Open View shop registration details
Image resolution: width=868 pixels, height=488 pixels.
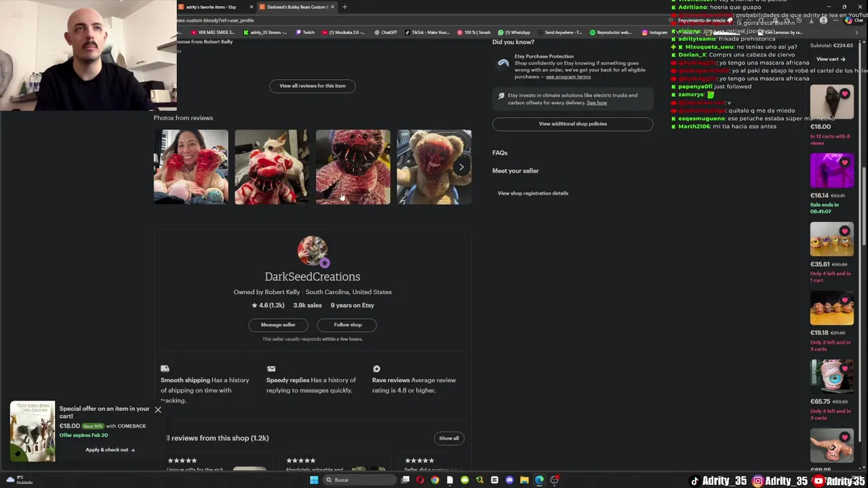(533, 193)
